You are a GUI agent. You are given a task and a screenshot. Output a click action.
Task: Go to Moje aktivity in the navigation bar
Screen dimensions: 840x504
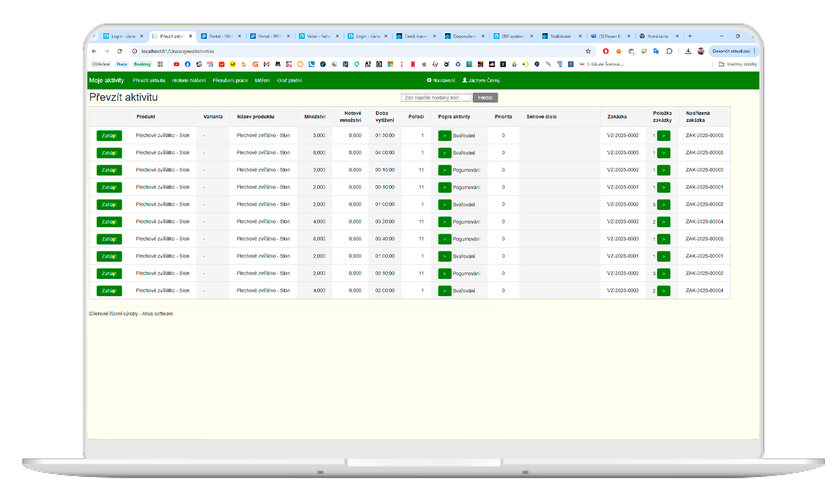tap(106, 80)
